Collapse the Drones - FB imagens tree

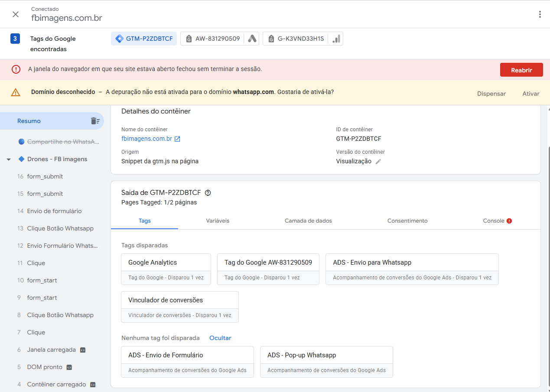click(9, 159)
